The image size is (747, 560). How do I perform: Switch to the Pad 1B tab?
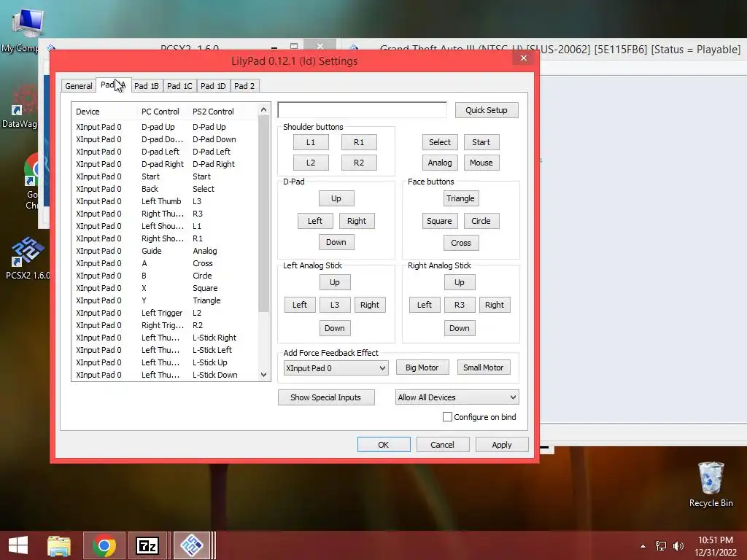[x=146, y=86]
